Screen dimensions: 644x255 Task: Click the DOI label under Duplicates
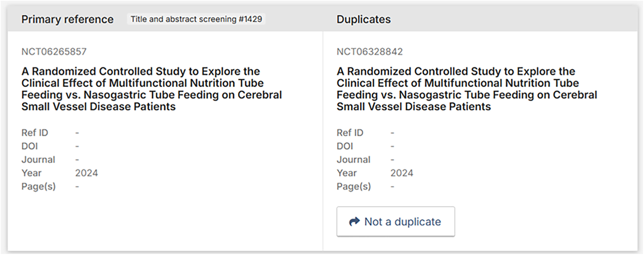344,146
